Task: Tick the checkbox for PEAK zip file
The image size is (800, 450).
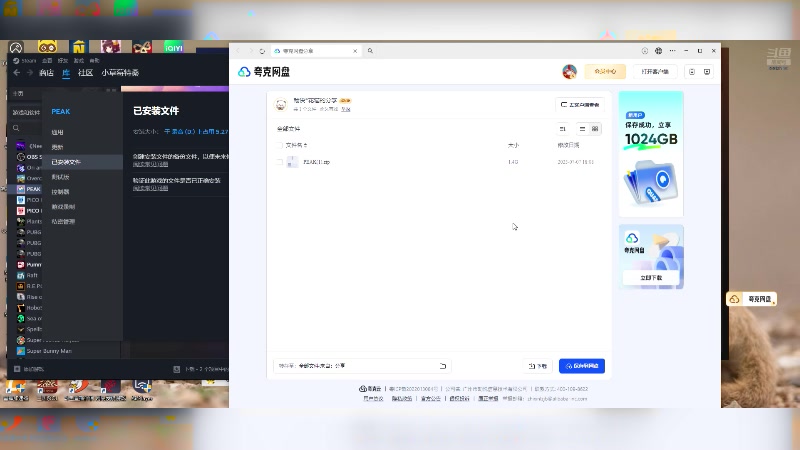Action: tap(279, 162)
